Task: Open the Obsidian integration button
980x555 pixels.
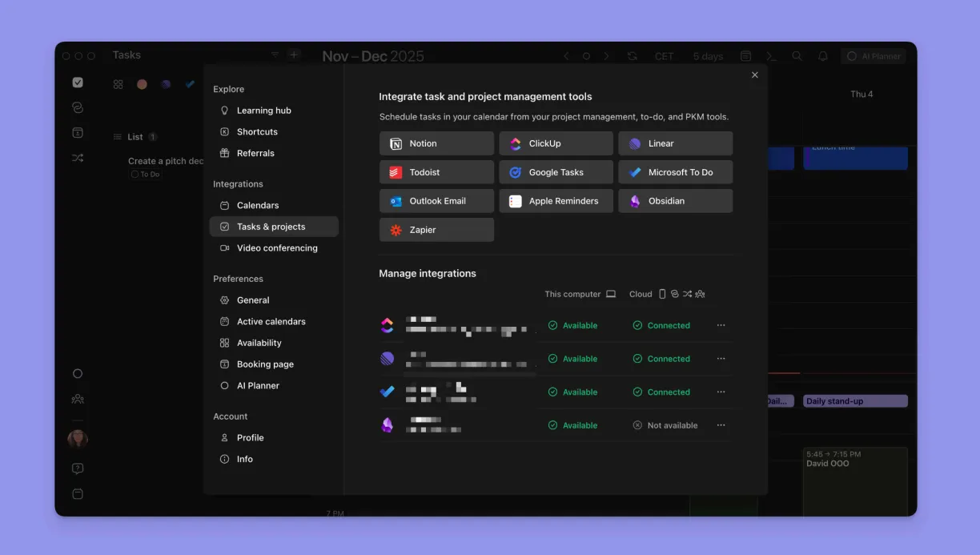Action: tap(675, 201)
